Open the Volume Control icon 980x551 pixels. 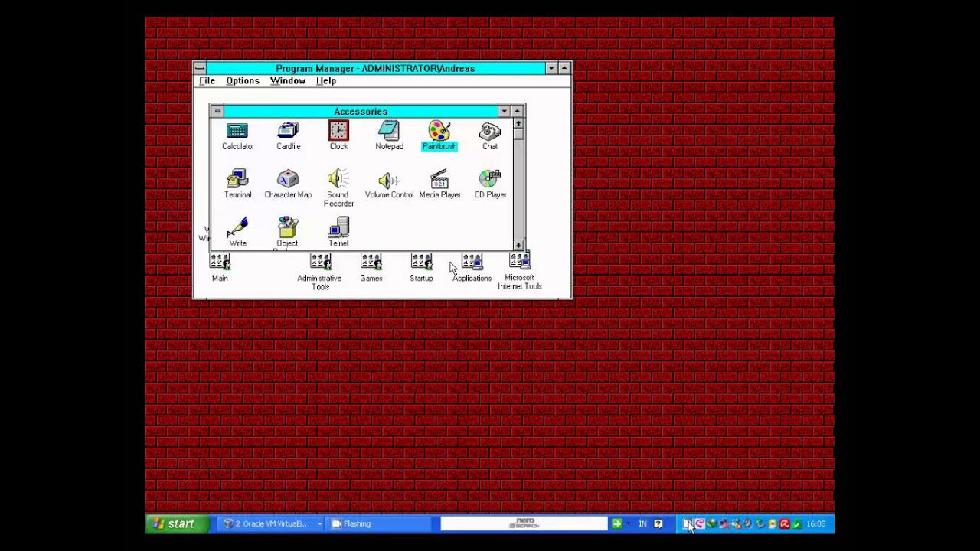point(389,184)
